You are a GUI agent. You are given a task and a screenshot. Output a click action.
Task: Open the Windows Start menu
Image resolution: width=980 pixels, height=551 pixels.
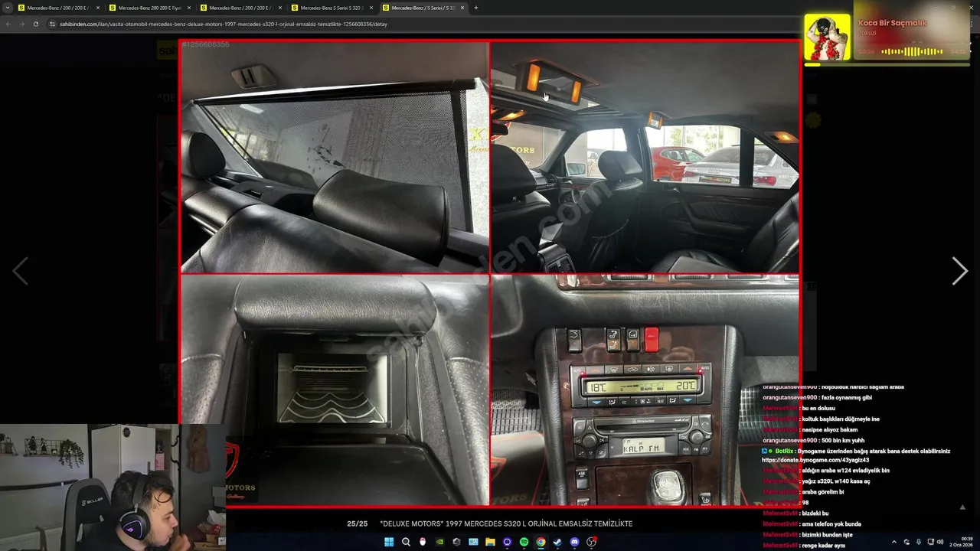tap(389, 542)
